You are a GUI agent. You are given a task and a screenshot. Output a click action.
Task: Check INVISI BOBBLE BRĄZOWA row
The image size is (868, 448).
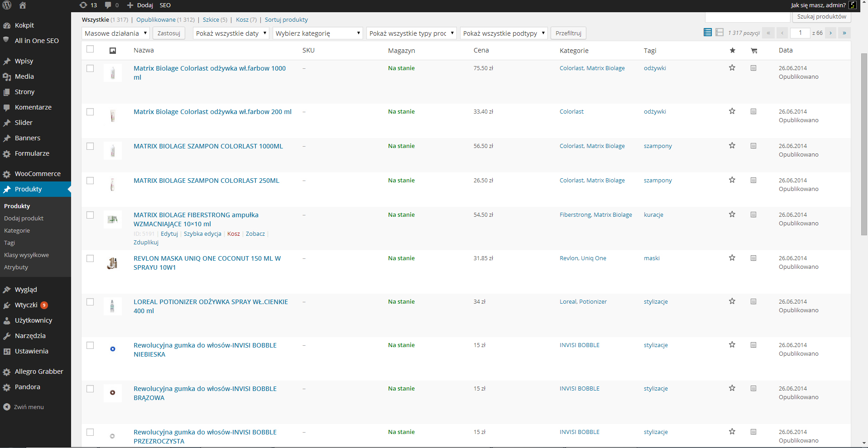click(x=90, y=389)
